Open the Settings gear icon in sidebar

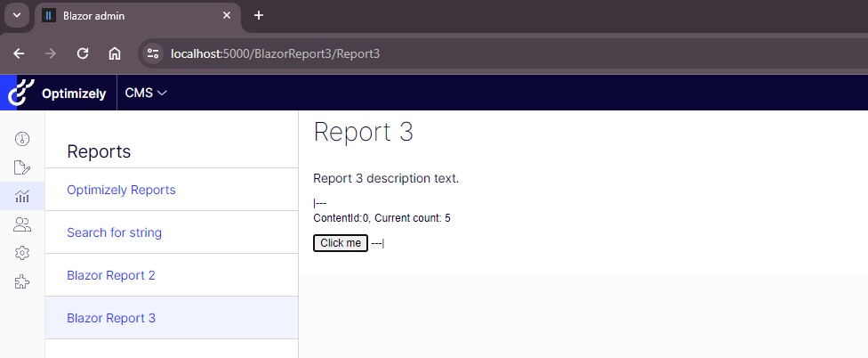(22, 253)
